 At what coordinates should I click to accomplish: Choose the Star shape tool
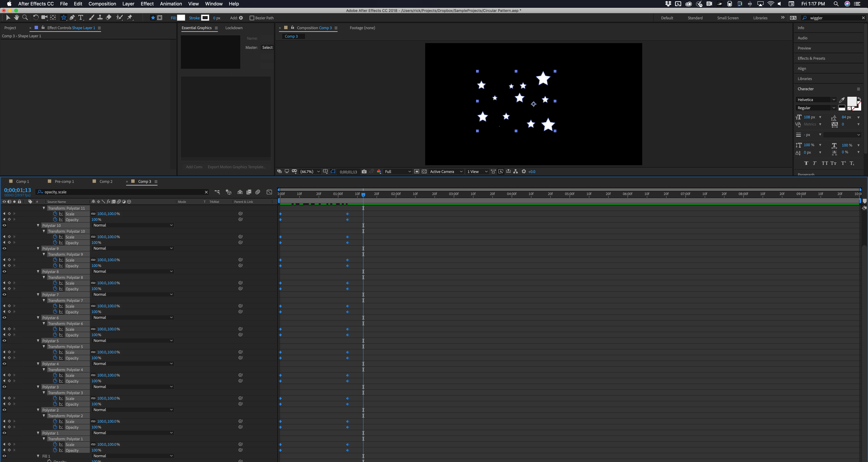[63, 17]
